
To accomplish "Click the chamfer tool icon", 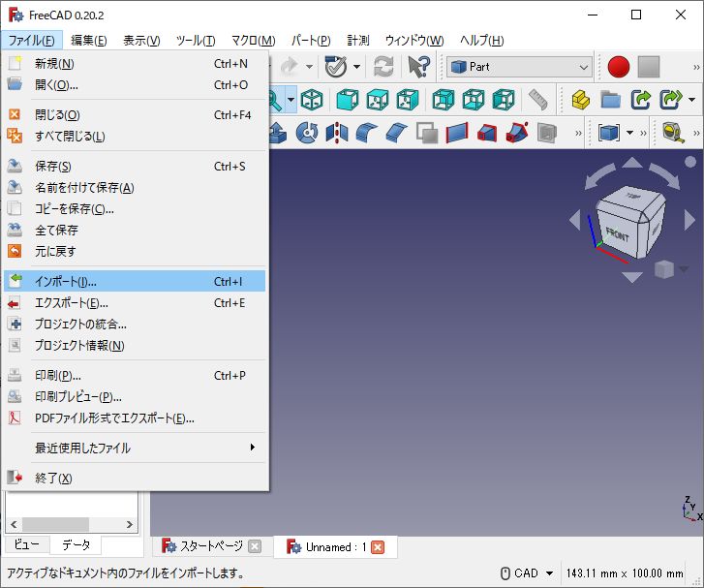I will click(x=396, y=133).
